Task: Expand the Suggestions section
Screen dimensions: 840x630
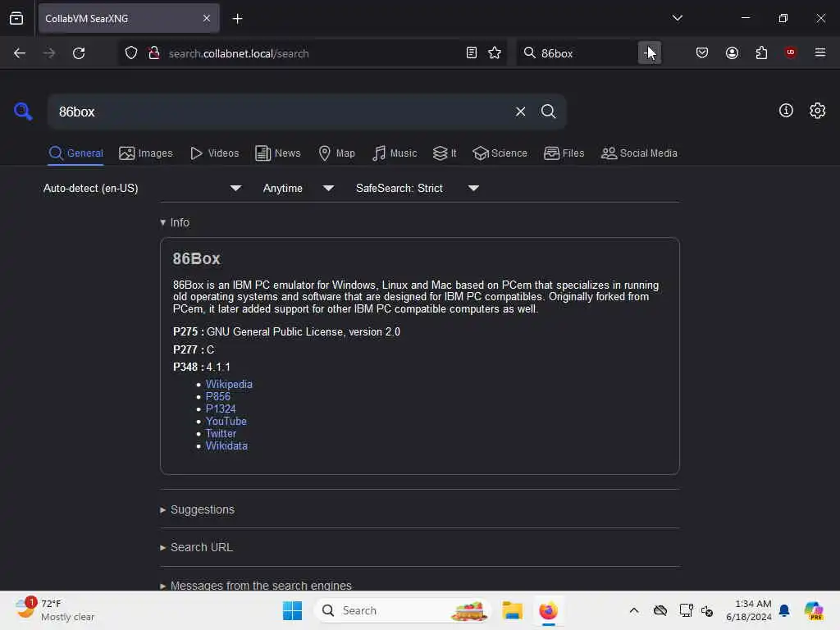Action: tap(197, 509)
